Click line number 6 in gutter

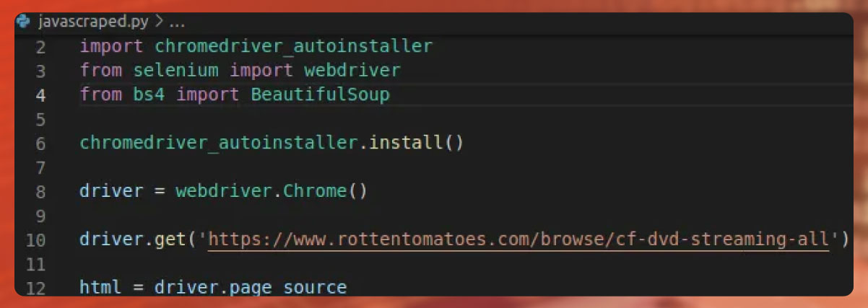click(x=40, y=144)
